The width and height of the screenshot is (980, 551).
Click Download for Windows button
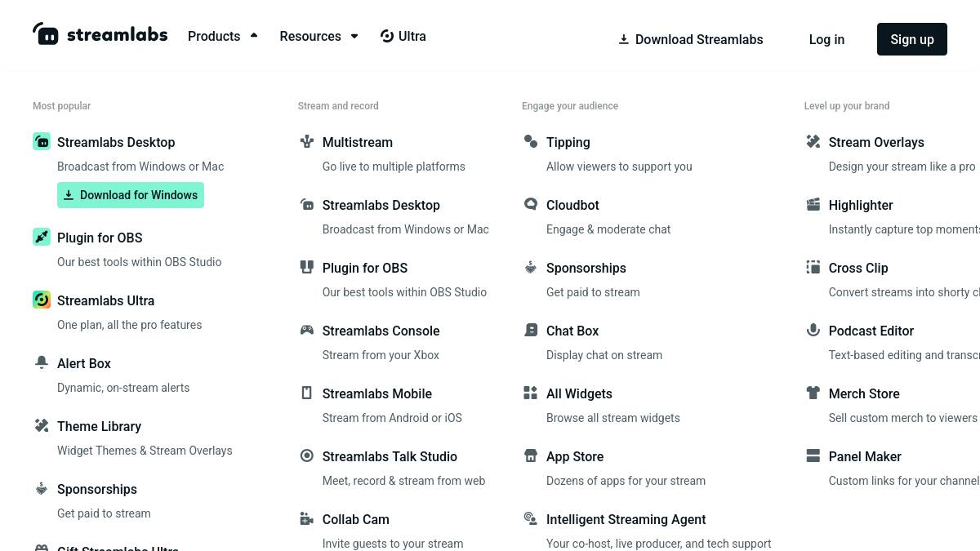point(131,195)
